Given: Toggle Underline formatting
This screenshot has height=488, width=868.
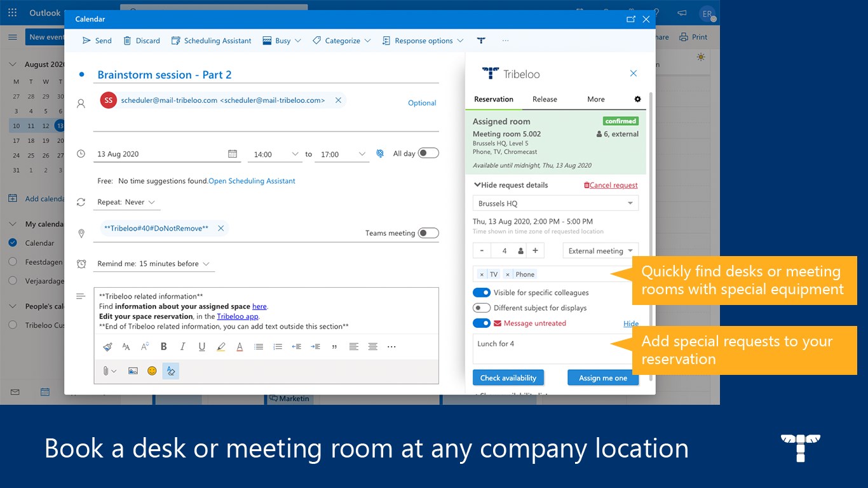Looking at the screenshot, I should (202, 347).
